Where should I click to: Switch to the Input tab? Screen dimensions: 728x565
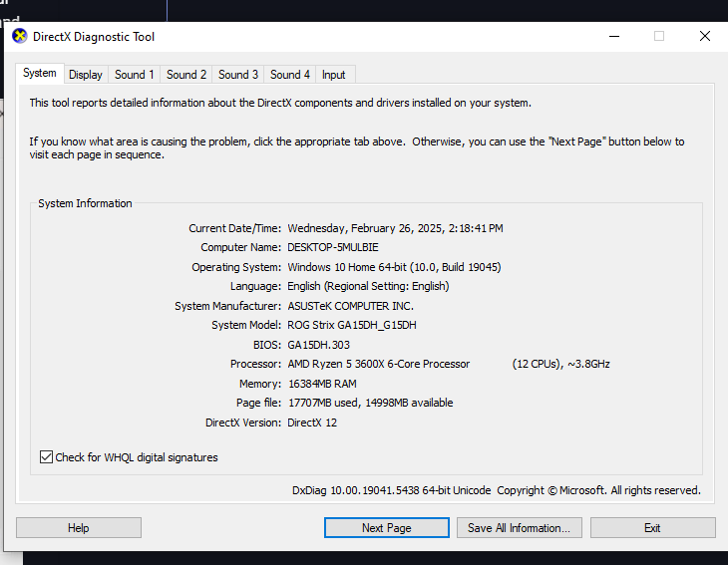tap(333, 75)
